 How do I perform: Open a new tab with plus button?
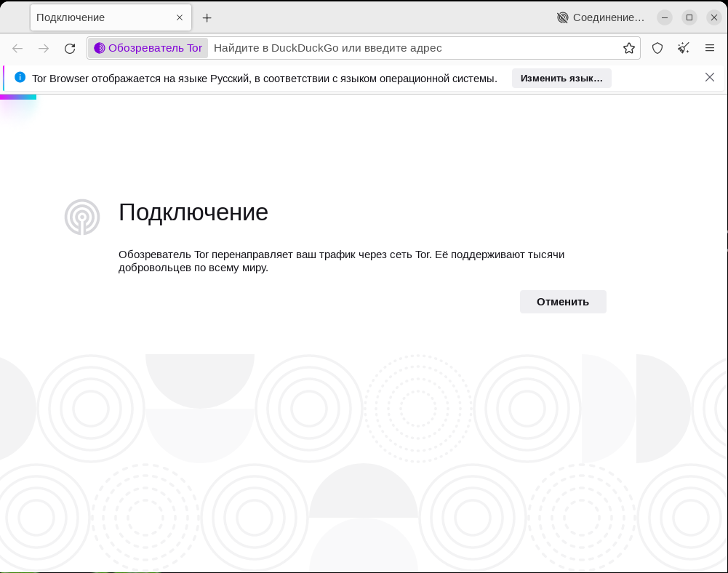click(207, 17)
